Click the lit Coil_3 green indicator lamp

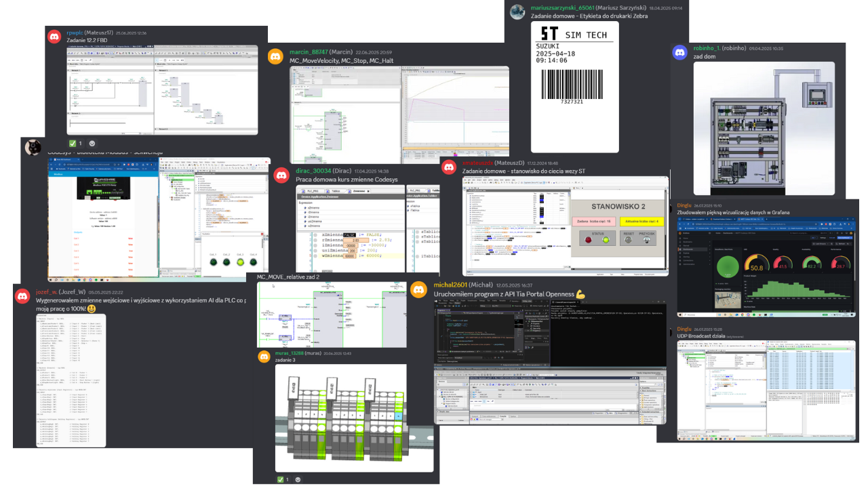[x=239, y=264]
